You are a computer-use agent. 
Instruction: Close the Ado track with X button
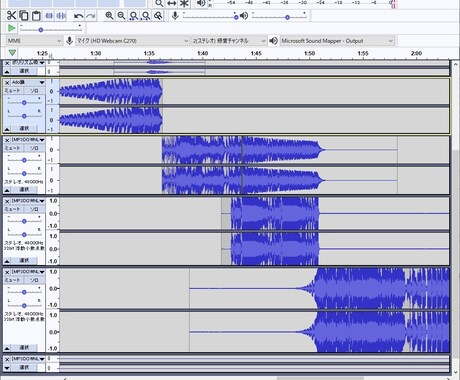coord(7,82)
